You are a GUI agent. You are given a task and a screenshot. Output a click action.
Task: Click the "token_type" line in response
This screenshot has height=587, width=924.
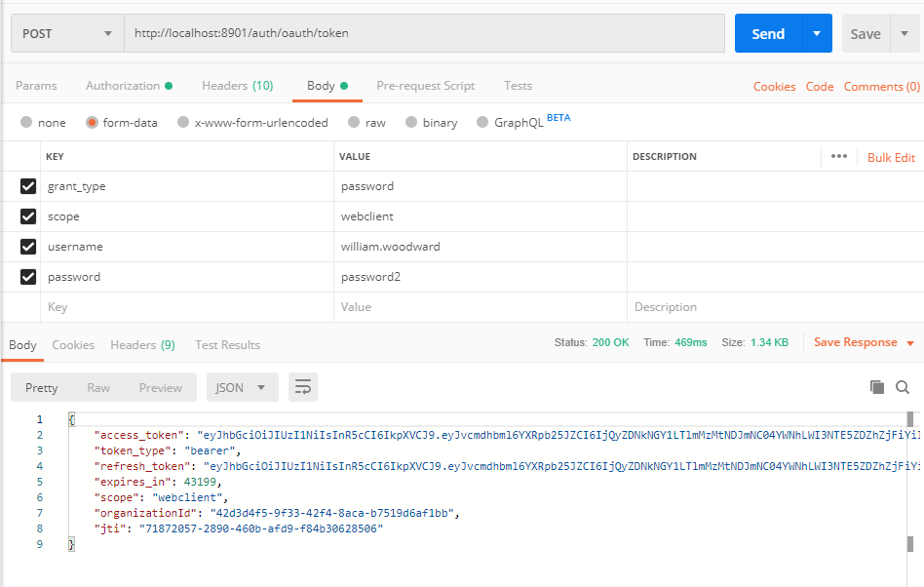point(168,450)
